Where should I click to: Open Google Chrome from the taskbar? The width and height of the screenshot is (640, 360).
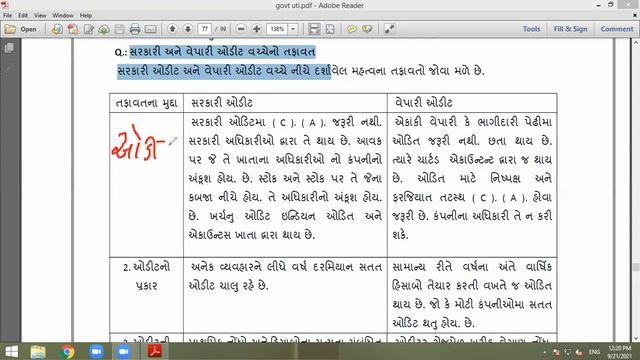pyautogui.click(x=68, y=351)
